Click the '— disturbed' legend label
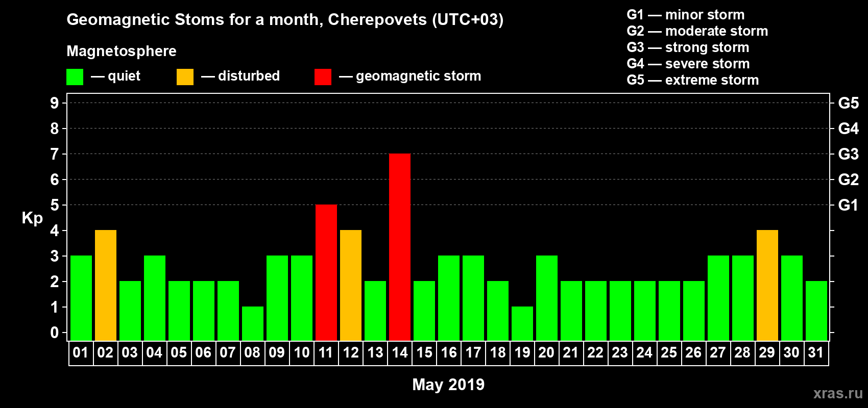The width and height of the screenshot is (868, 408). [x=240, y=76]
